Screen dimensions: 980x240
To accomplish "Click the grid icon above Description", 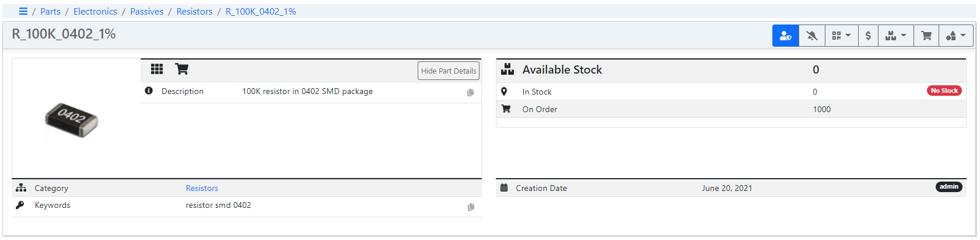I will tap(157, 69).
